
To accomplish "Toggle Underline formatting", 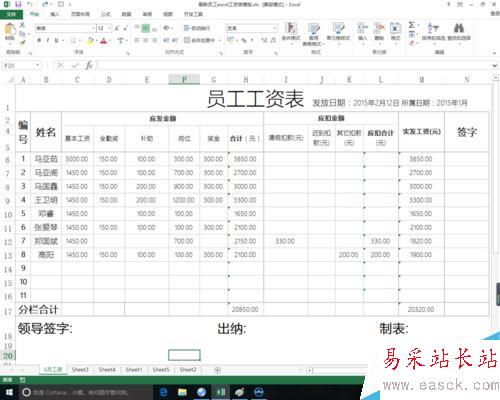I will coord(56,40).
